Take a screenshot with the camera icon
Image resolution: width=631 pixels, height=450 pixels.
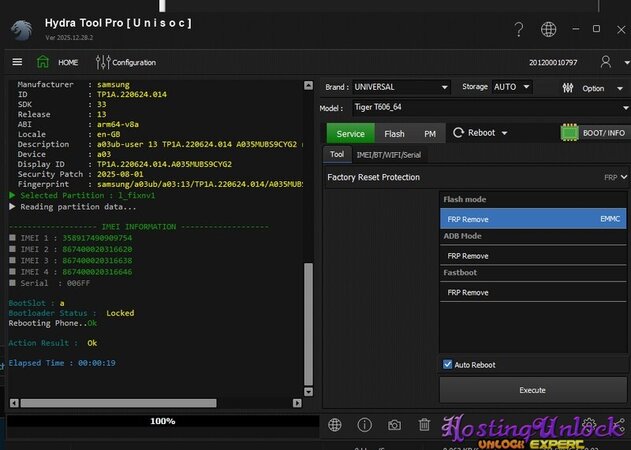point(394,425)
